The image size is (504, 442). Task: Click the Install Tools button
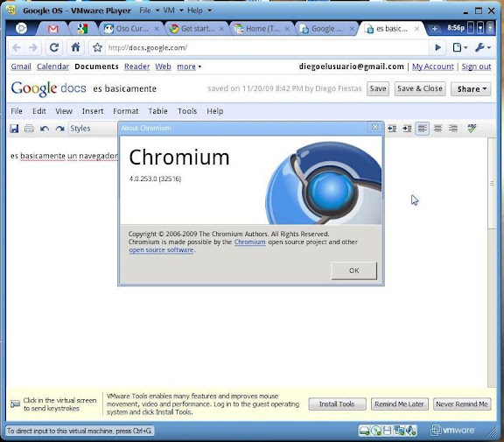337,404
